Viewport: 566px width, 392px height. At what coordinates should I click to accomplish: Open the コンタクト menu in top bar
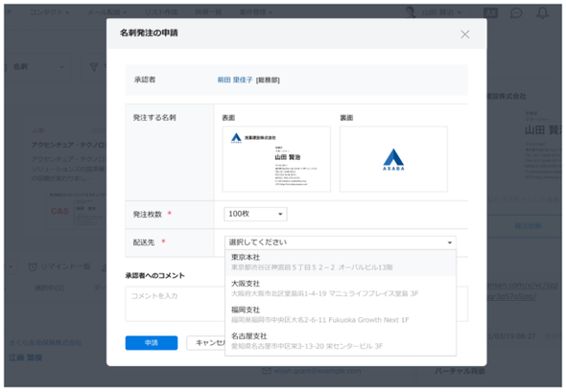(49, 12)
